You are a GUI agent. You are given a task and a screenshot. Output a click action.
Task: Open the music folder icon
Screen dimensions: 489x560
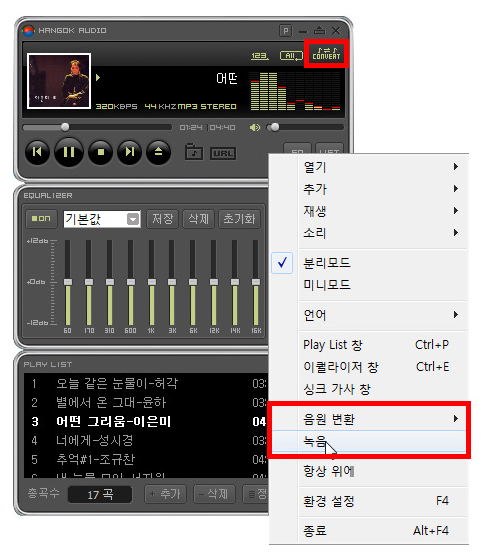(x=194, y=152)
